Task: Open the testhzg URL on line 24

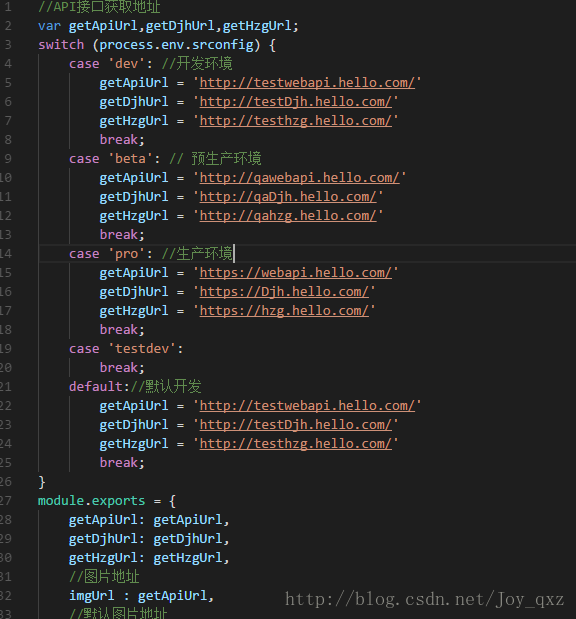Action: click(x=296, y=444)
